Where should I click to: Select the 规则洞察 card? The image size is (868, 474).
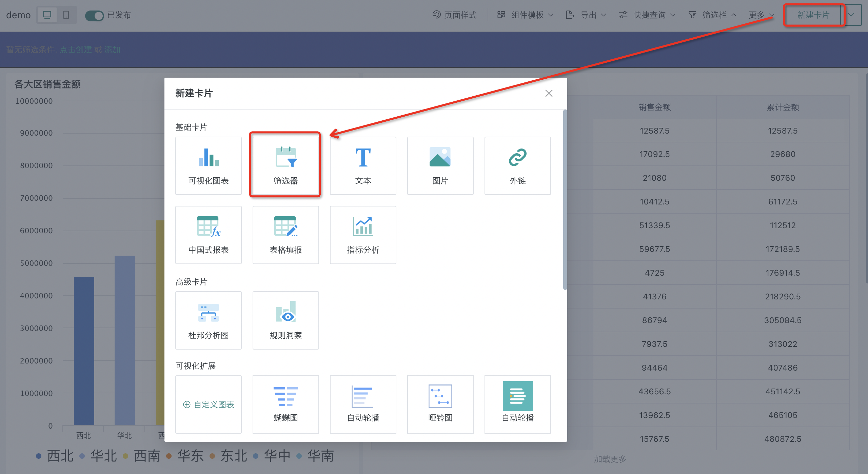tap(285, 320)
